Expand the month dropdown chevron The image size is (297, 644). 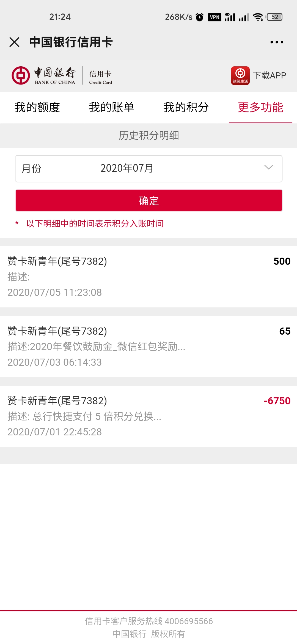[268, 167]
